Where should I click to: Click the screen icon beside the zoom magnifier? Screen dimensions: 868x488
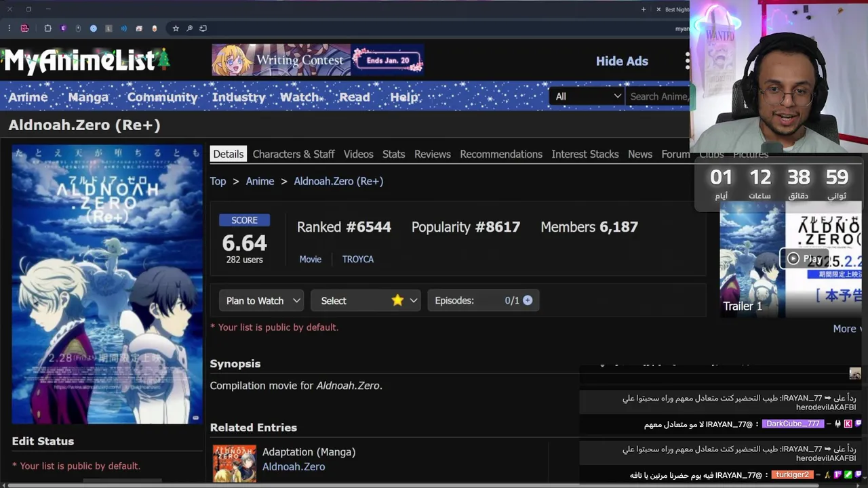click(203, 28)
